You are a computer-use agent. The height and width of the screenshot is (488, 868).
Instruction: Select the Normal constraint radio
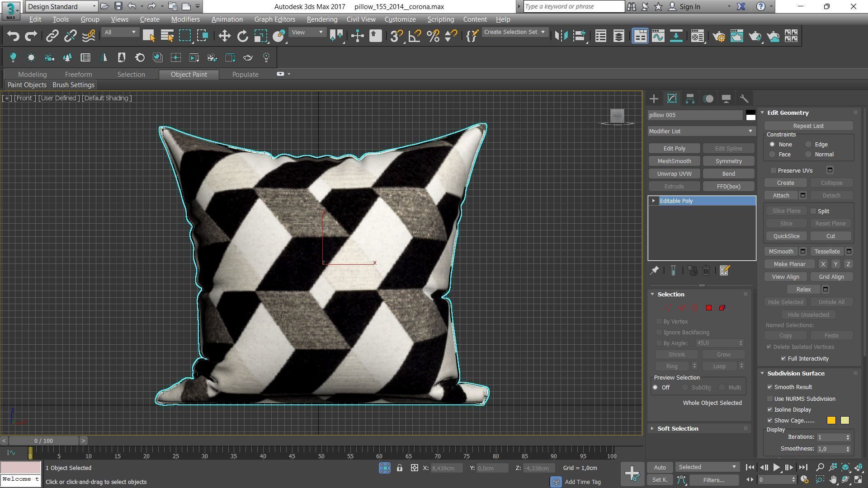808,155
